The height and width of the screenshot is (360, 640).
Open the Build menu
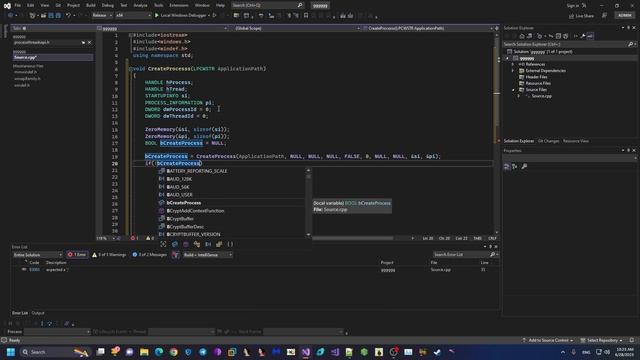pyautogui.click(x=91, y=5)
